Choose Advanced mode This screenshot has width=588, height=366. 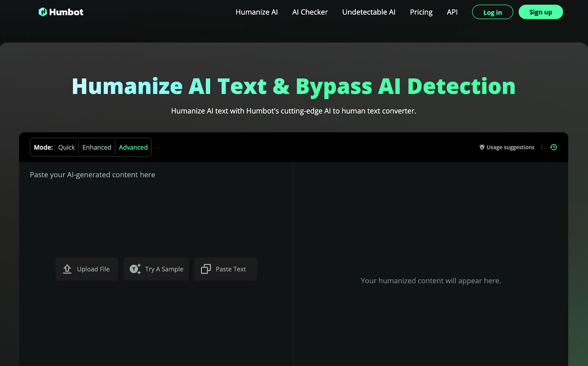coord(133,147)
